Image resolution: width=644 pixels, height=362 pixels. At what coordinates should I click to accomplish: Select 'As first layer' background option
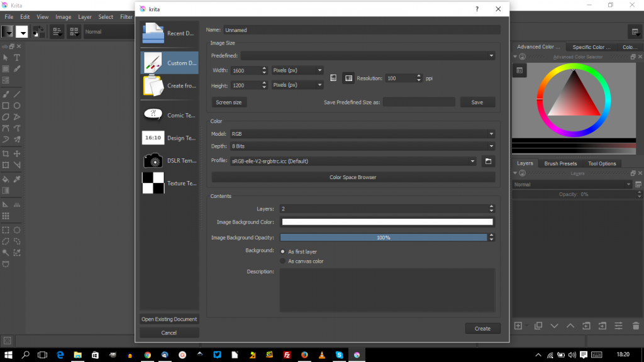(x=283, y=251)
